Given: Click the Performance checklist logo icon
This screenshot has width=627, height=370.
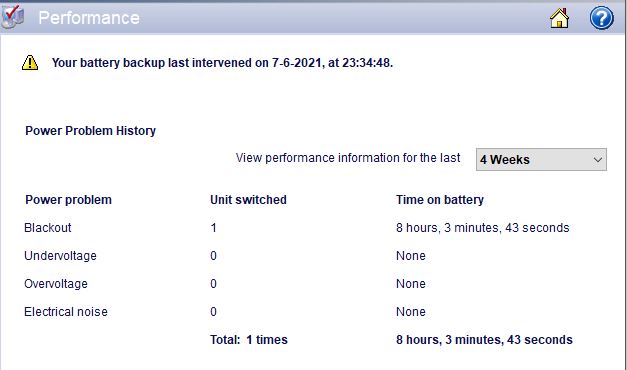Looking at the screenshot, I should [x=12, y=17].
